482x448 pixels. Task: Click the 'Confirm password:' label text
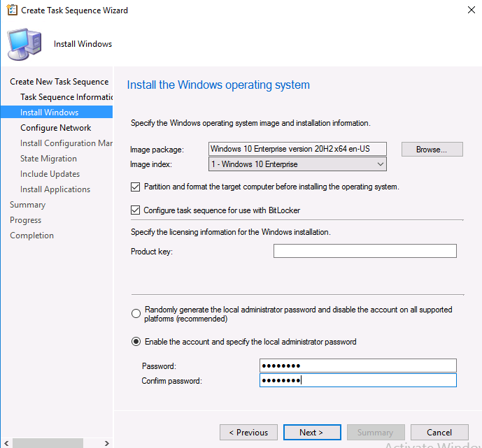point(171,381)
